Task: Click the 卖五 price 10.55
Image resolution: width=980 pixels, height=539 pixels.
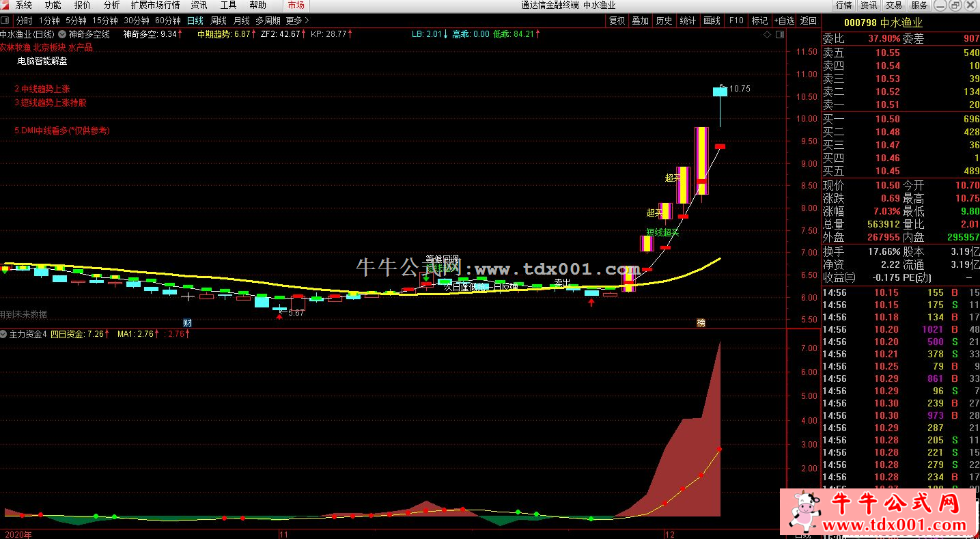Action: 888,53
